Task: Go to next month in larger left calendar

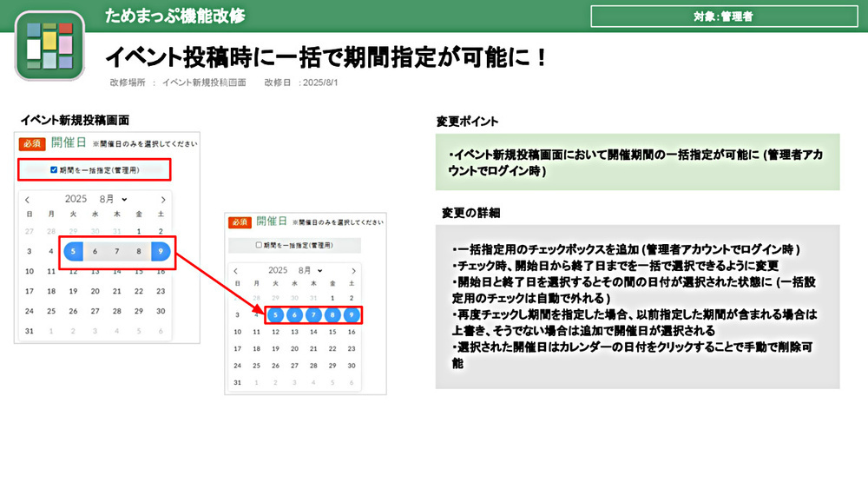Action: [163, 200]
